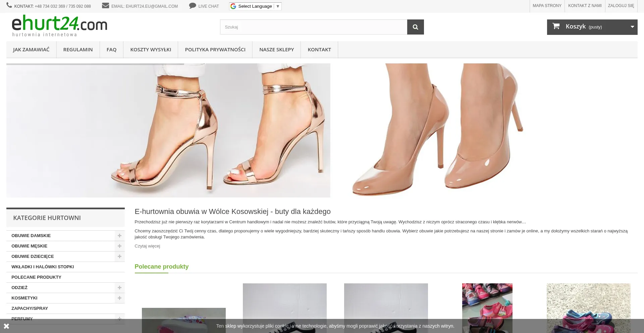Screen dimensions: 644x333
Task: Click the ehurt24.com logo
Action: click(x=59, y=25)
